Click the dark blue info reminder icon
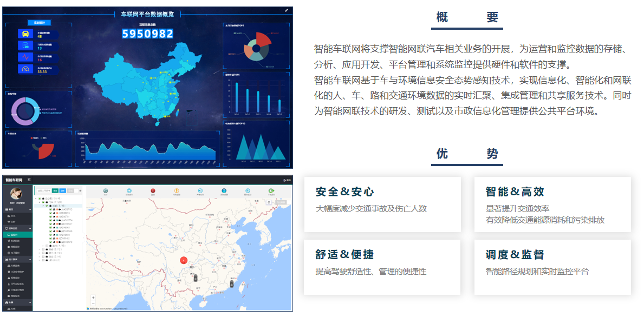The width and height of the screenshot is (644, 317). [224, 191]
